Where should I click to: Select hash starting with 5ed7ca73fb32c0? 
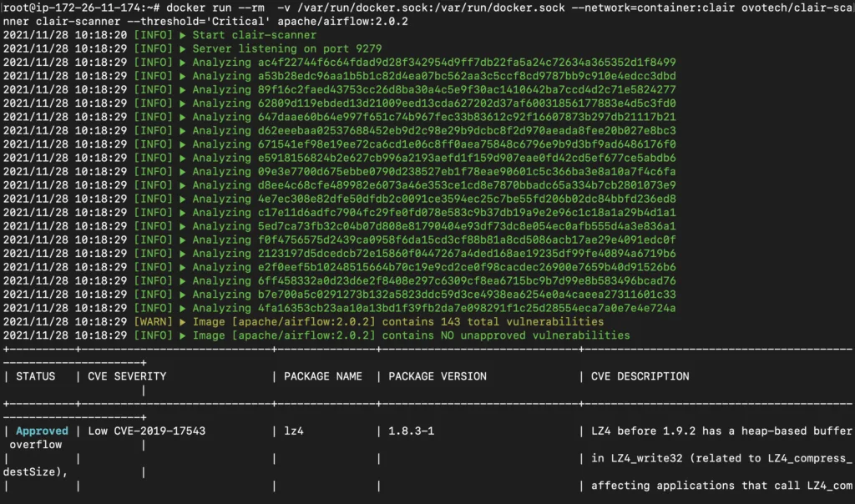[x=467, y=225]
